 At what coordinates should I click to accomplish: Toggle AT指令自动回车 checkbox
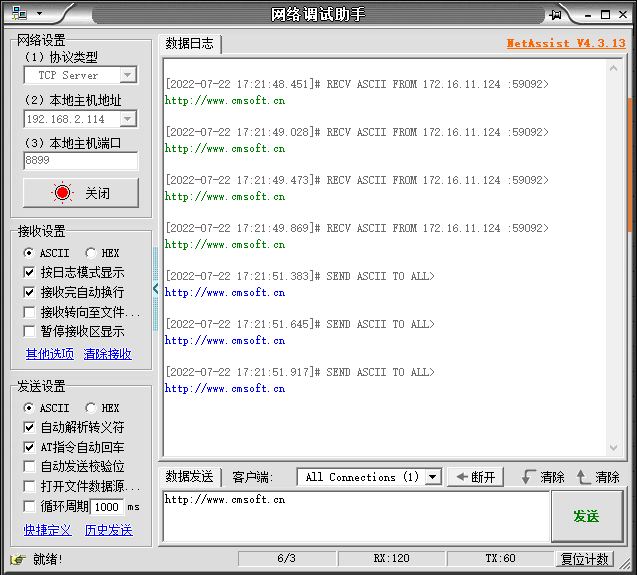click(x=29, y=447)
